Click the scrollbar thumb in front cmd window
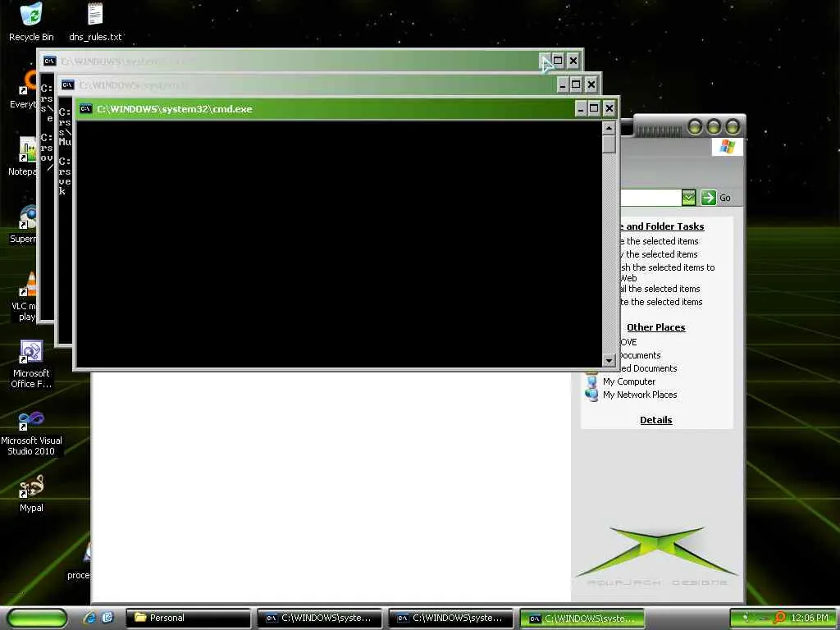Viewport: 840px width, 630px height. point(609,144)
